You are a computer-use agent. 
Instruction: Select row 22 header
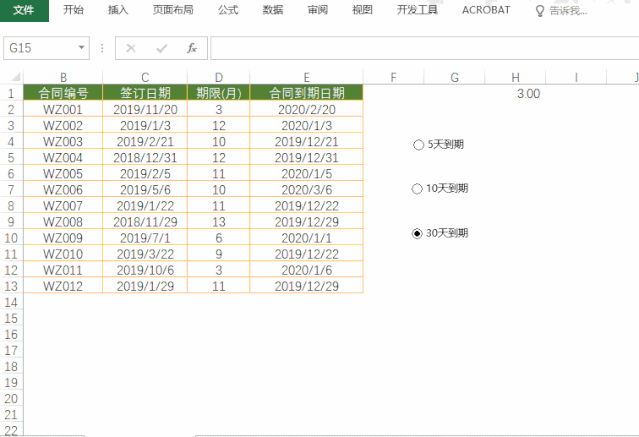[11, 430]
